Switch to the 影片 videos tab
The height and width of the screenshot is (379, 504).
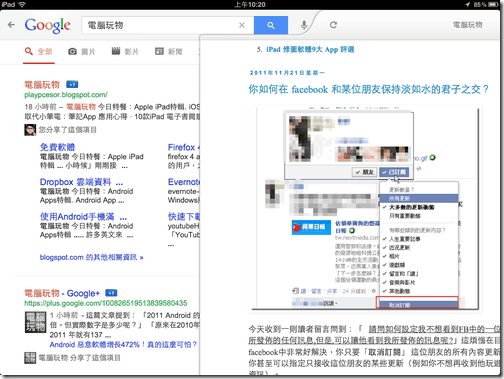[125, 52]
